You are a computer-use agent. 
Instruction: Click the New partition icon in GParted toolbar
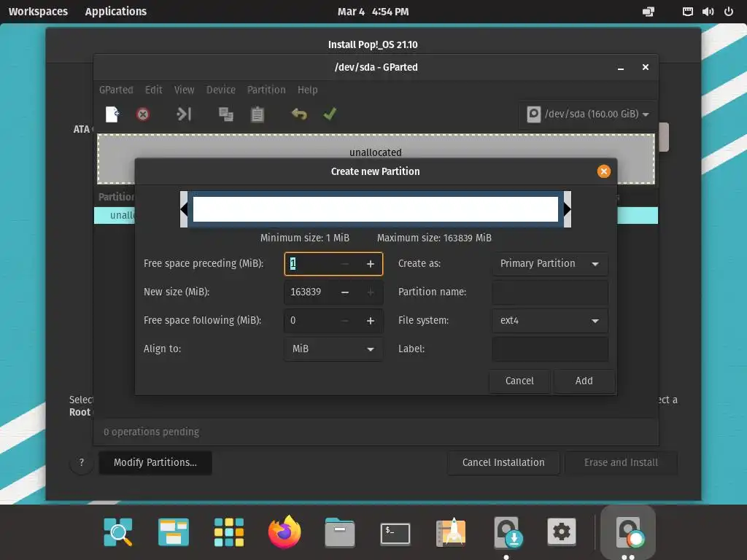pos(112,114)
